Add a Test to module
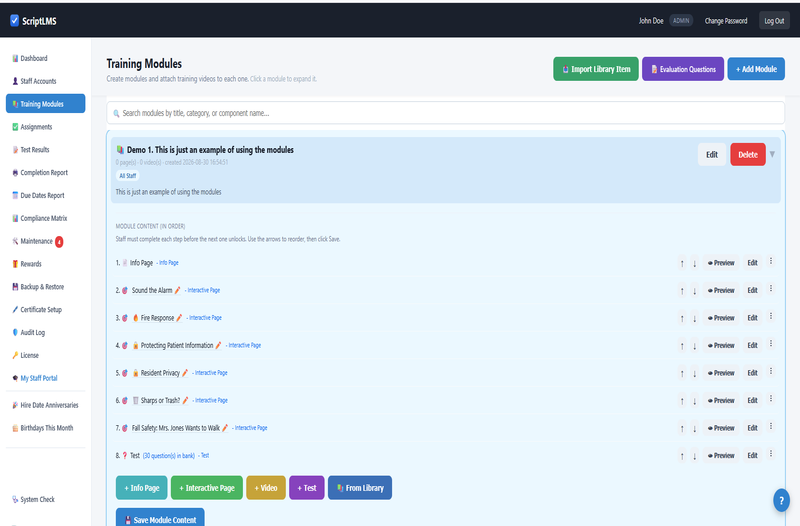This screenshot has height=526, width=800. click(307, 488)
